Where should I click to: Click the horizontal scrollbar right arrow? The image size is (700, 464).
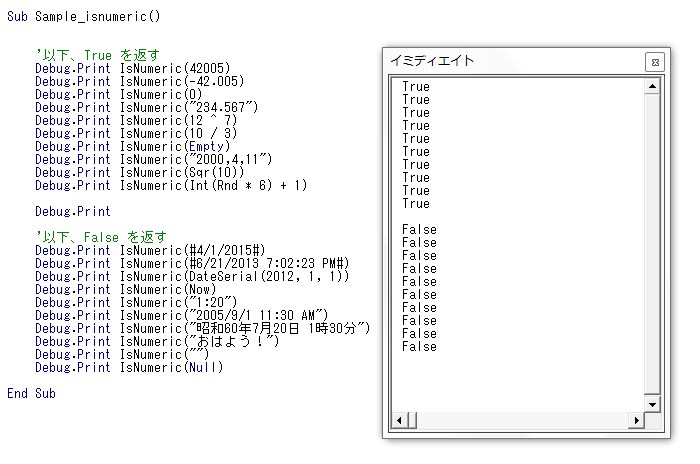tap(637, 420)
